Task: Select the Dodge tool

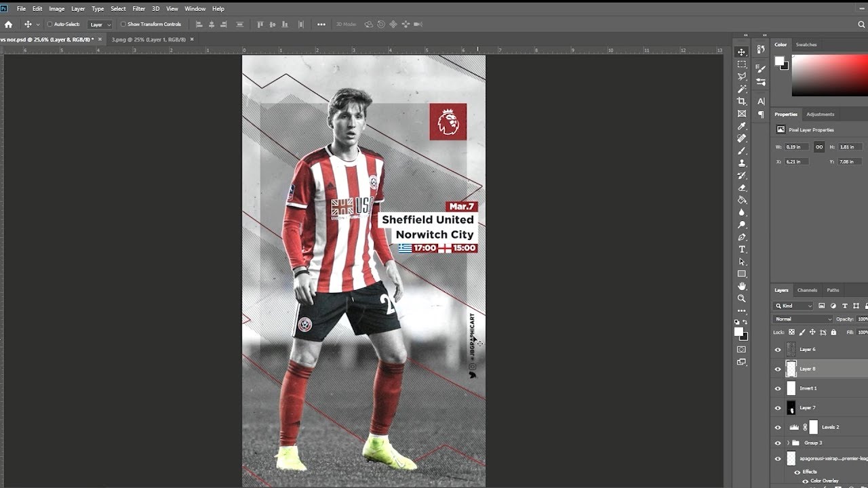Action: 742,224
